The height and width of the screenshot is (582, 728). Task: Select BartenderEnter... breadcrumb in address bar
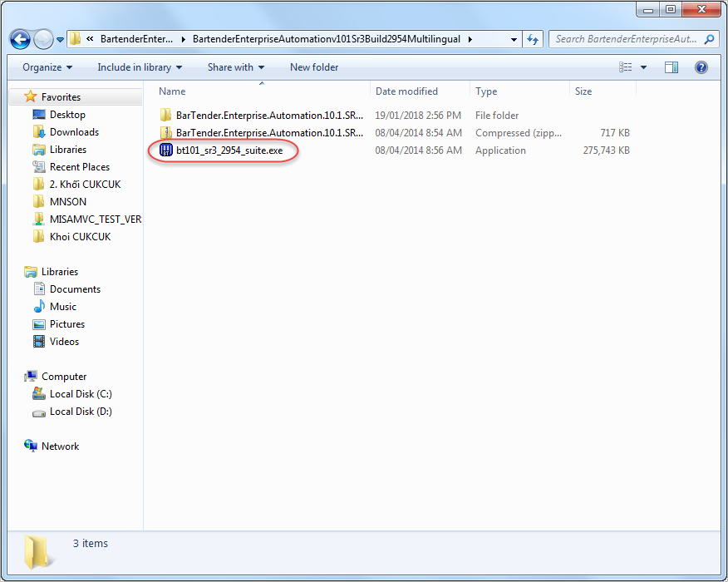(136, 39)
